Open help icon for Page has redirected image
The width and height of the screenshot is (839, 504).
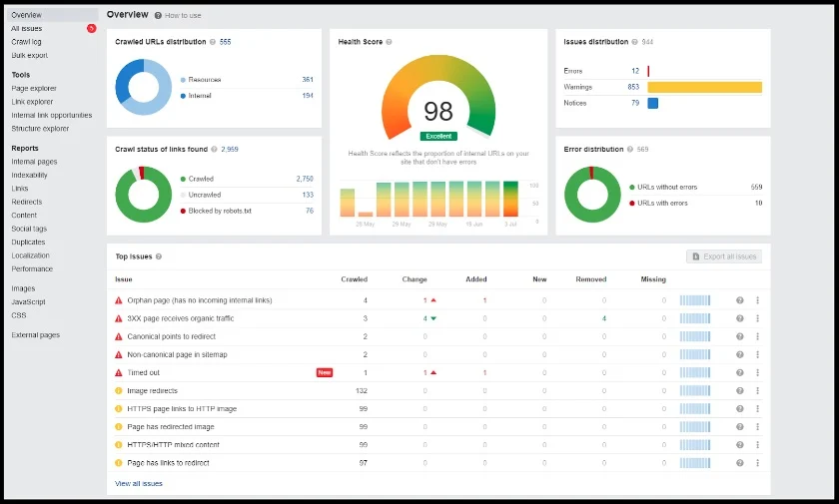click(739, 427)
